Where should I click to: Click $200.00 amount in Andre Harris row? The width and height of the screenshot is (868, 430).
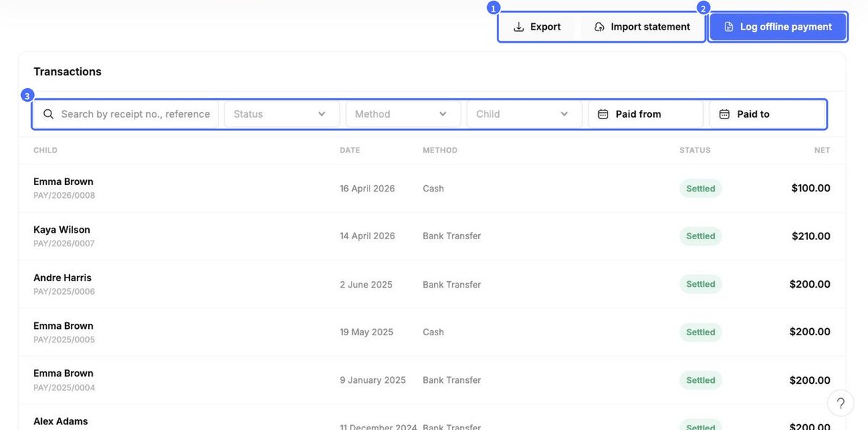point(810,285)
